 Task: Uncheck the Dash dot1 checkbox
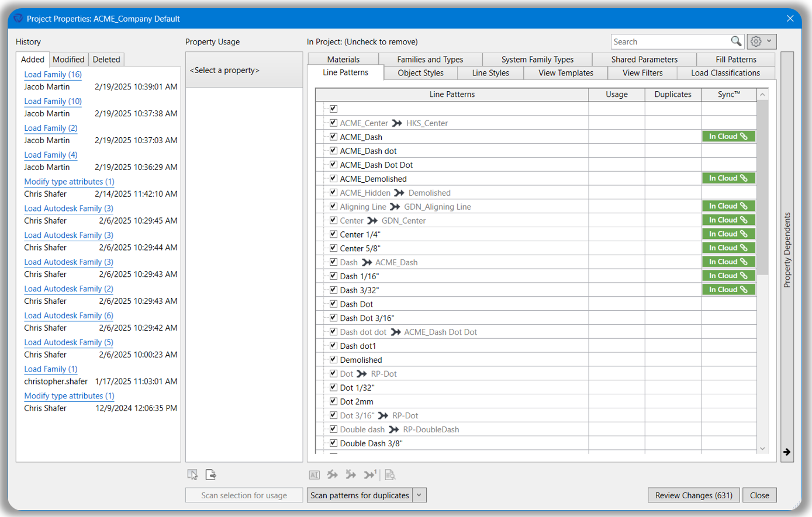point(333,346)
